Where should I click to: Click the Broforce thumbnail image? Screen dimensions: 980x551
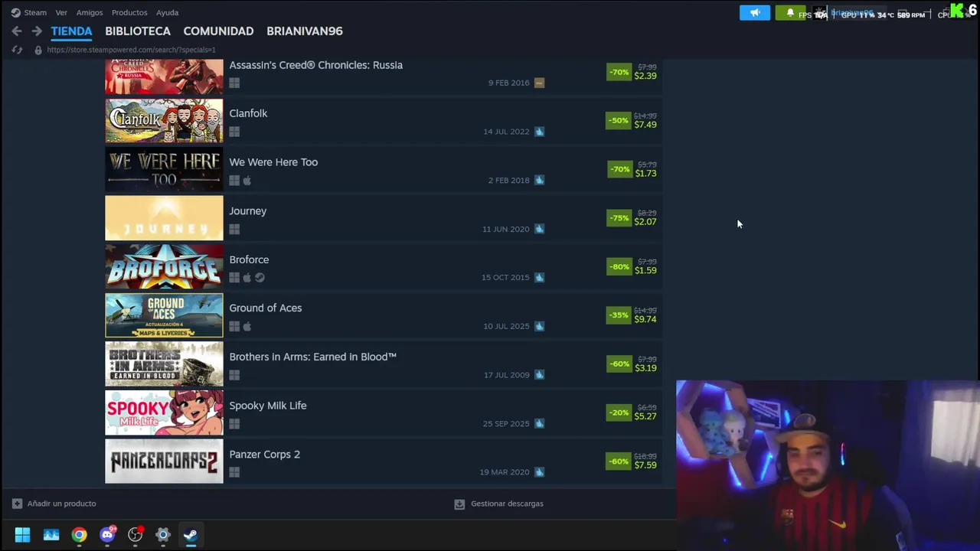(x=164, y=266)
